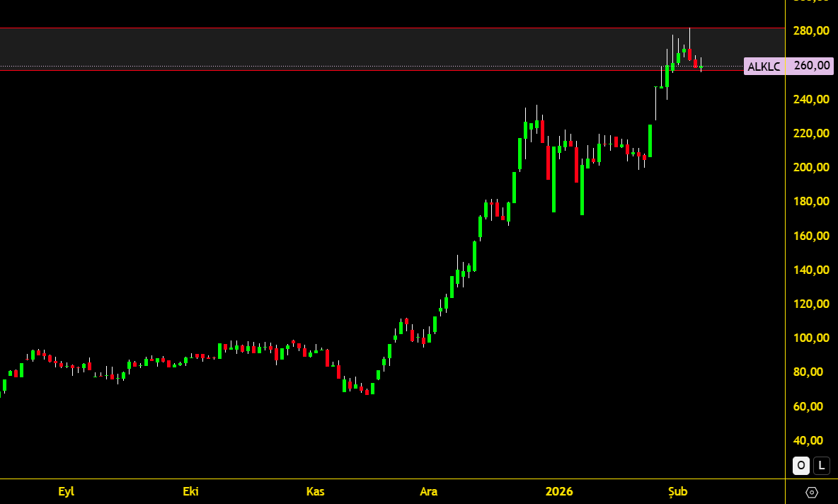Click the 220,00 price axis label
Screen dimensions: 838x504
pyautogui.click(x=811, y=133)
